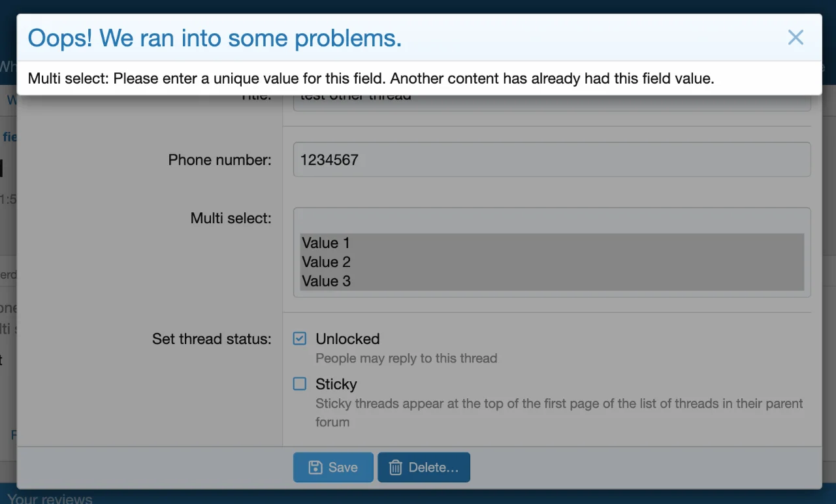Click "People may reply to this thread" hint
836x504 pixels.
[x=406, y=358]
